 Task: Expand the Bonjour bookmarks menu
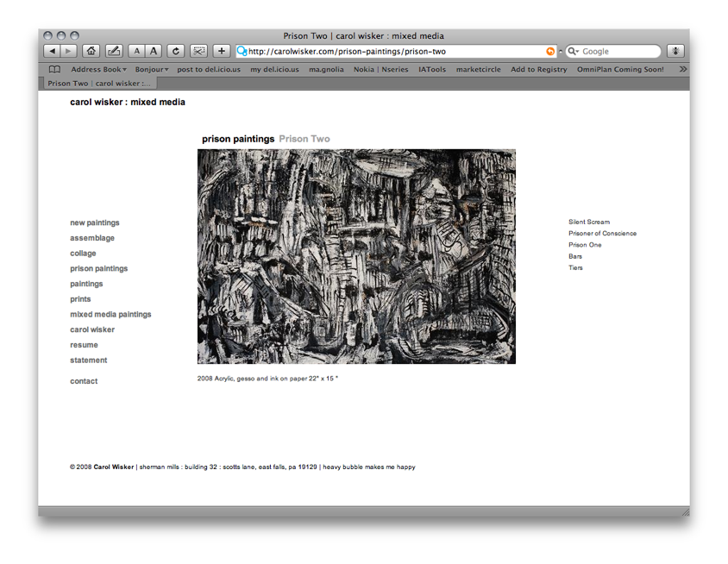[x=152, y=70]
